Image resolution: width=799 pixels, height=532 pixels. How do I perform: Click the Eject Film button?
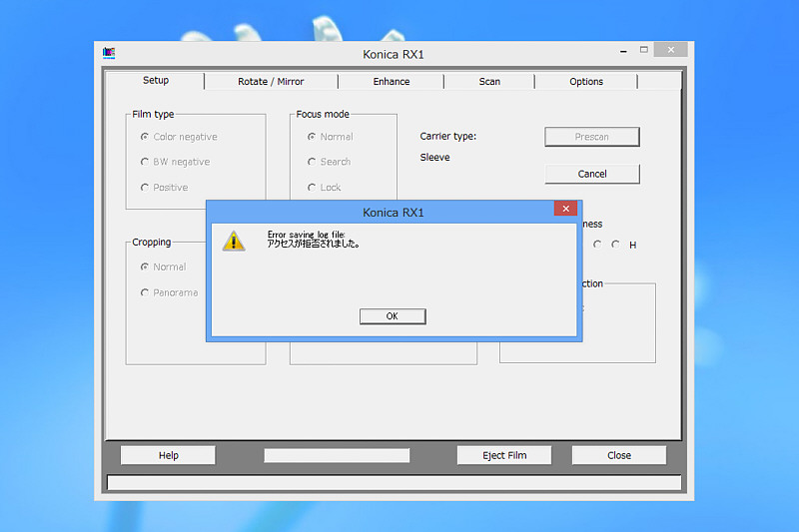point(504,455)
